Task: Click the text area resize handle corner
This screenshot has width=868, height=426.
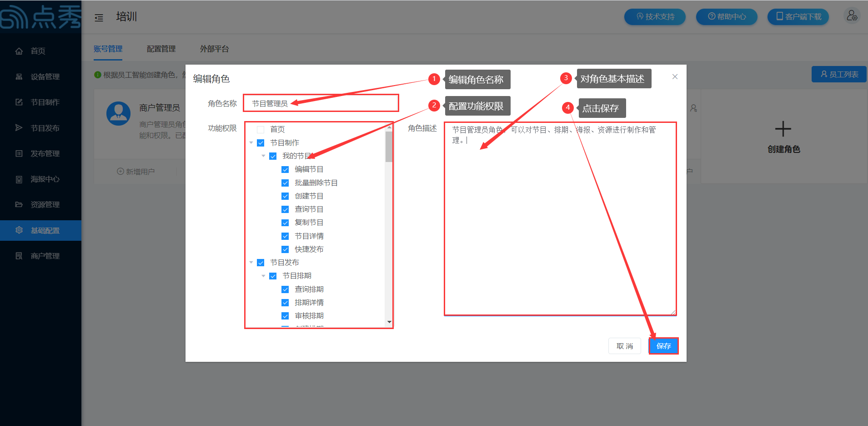Action: tap(673, 312)
